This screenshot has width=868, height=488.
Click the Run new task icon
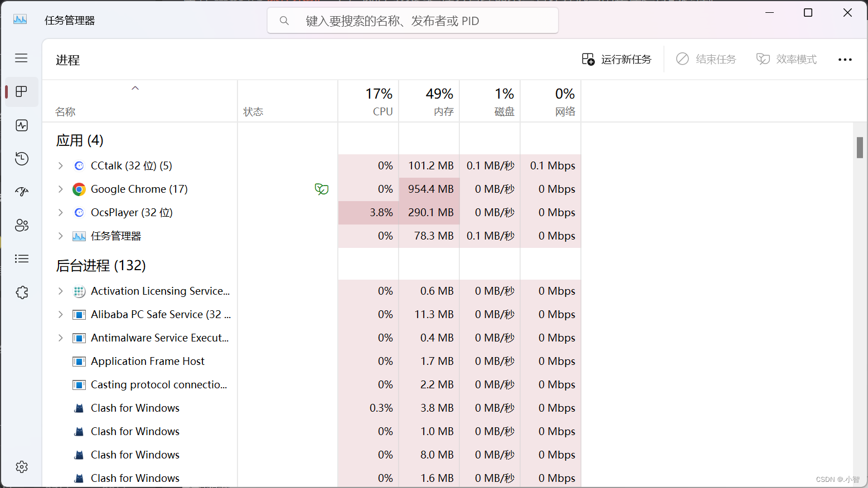(588, 59)
